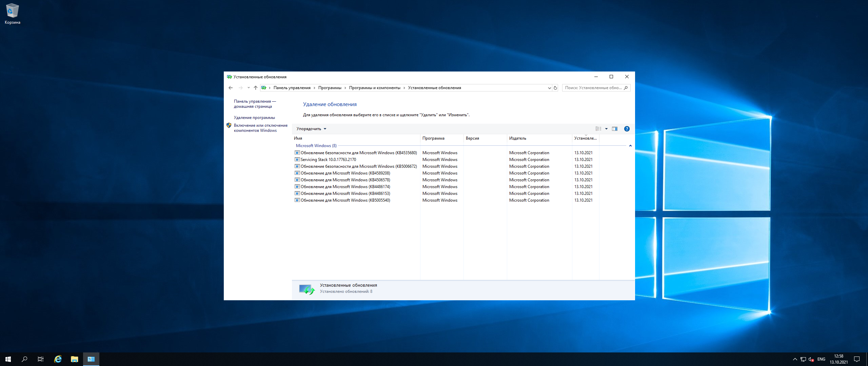Collapse the Microsoft Windows (8) group
868x366 pixels.
coord(630,146)
